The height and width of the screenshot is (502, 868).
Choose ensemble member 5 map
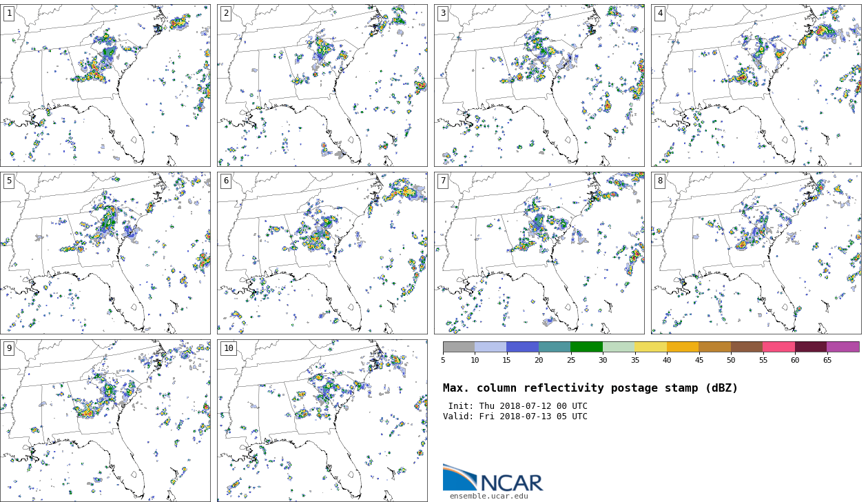click(105, 253)
